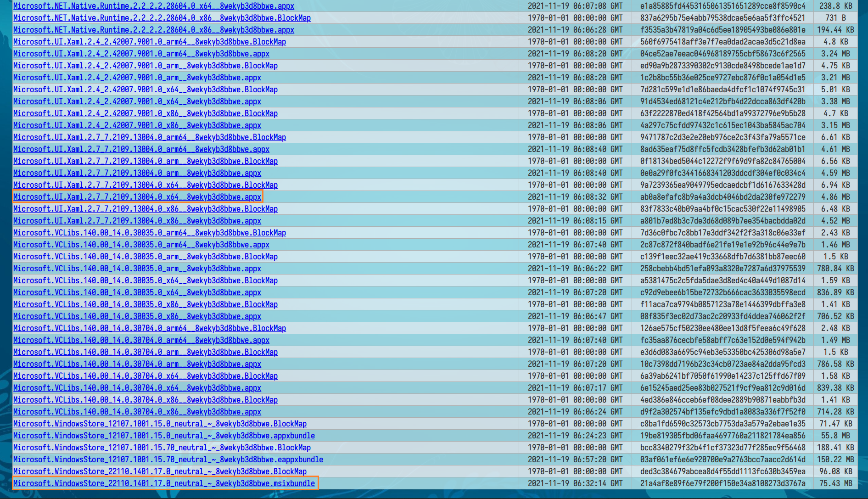Click Microsoft.UI.Xaml.2.7 x64 appx download link

(137, 197)
